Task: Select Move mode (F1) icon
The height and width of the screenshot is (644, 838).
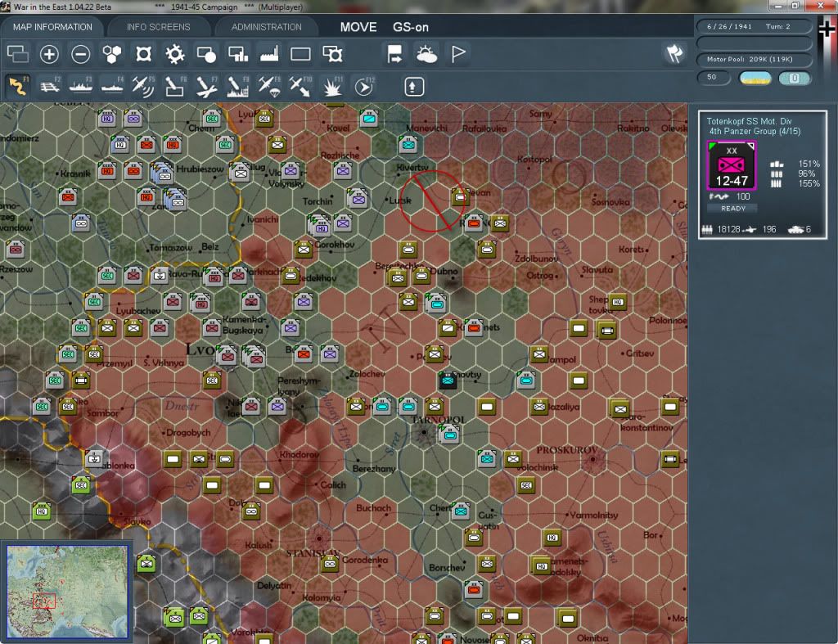Action: coord(18,87)
